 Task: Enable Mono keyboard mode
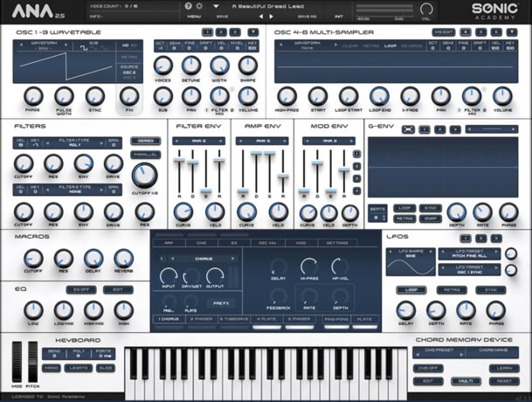coord(52,368)
